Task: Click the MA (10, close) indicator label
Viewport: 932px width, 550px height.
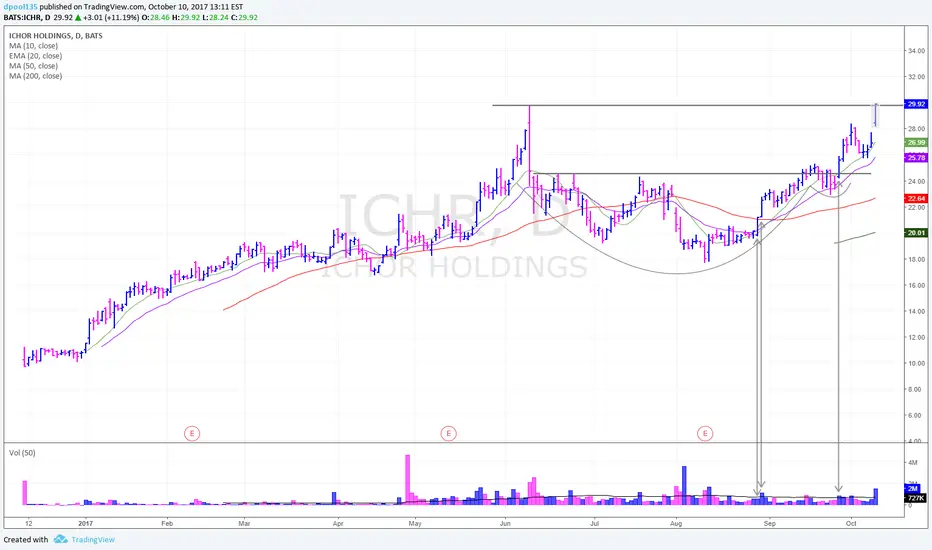Action: pos(33,46)
